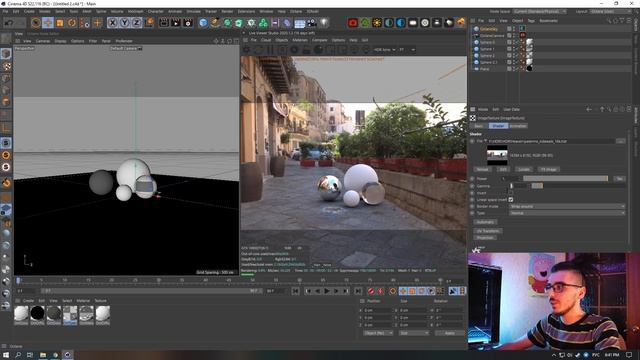Click the red Octane render icon

(353, 23)
